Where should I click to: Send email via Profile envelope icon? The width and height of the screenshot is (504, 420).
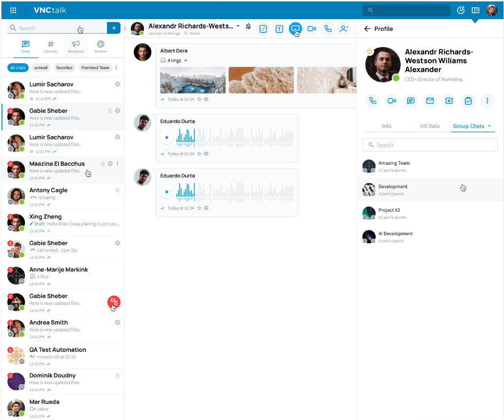(430, 100)
